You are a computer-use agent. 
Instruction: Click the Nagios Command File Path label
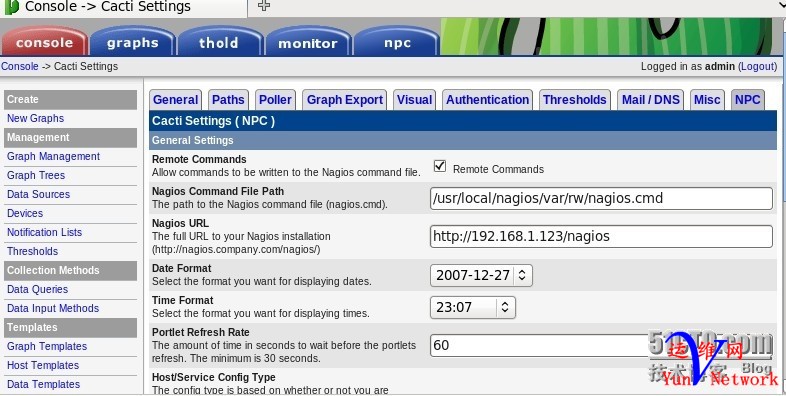tap(218, 191)
